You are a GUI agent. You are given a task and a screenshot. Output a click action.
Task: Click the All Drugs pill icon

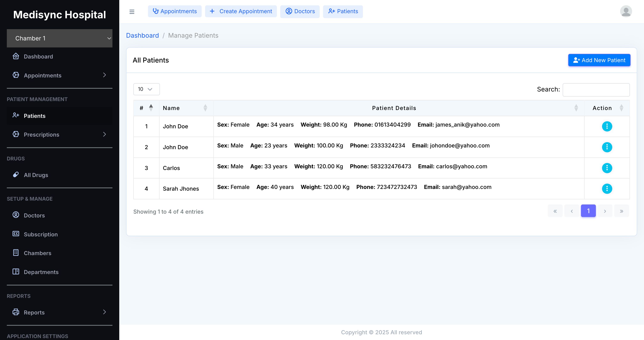pyautogui.click(x=16, y=175)
